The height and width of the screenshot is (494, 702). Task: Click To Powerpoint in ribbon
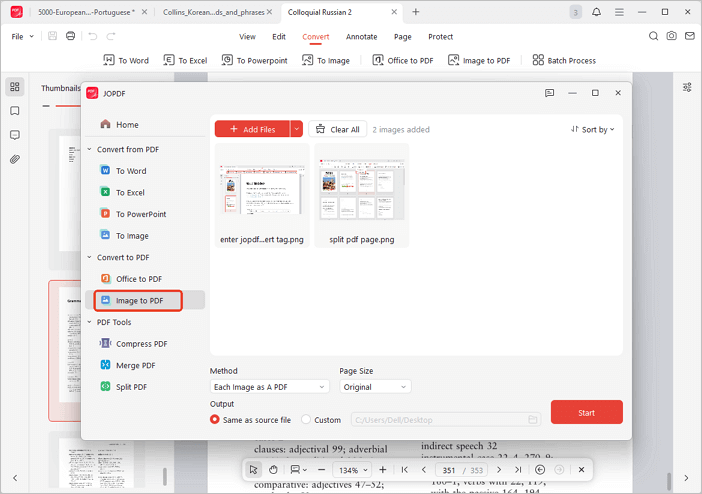point(255,60)
